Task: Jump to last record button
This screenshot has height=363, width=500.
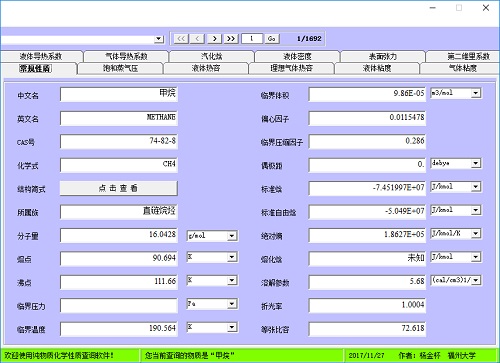Action: tap(231, 39)
